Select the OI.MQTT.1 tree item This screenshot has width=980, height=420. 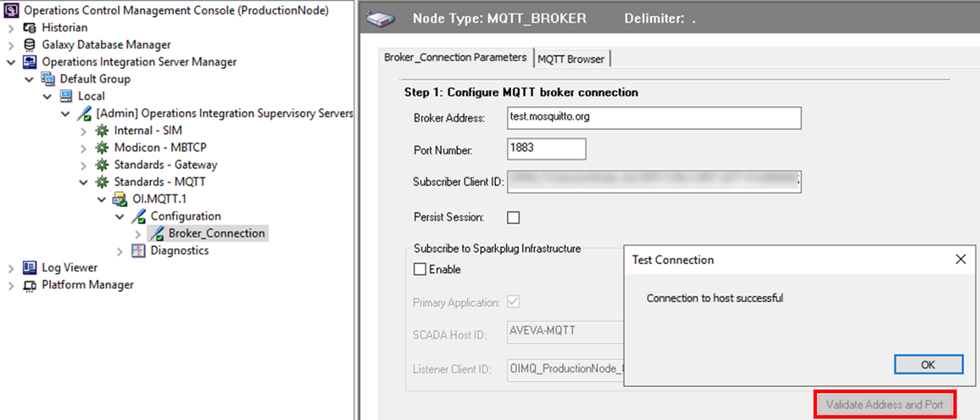(x=158, y=199)
